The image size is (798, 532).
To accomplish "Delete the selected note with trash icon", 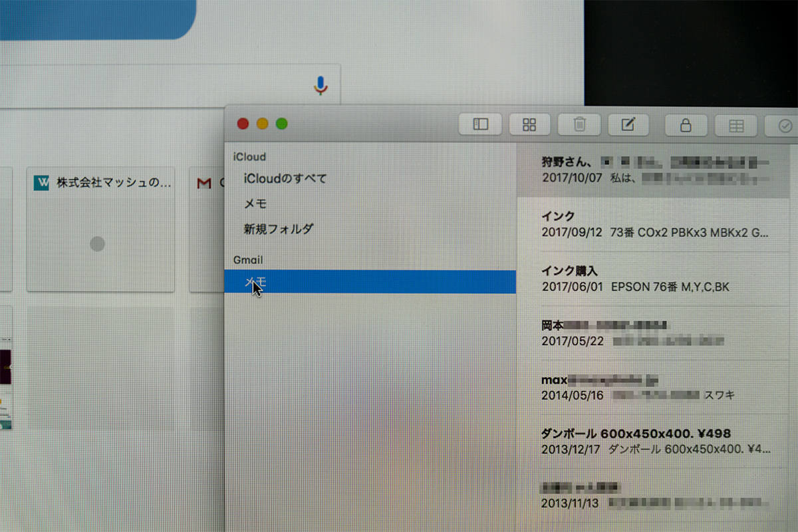I will tap(579, 124).
